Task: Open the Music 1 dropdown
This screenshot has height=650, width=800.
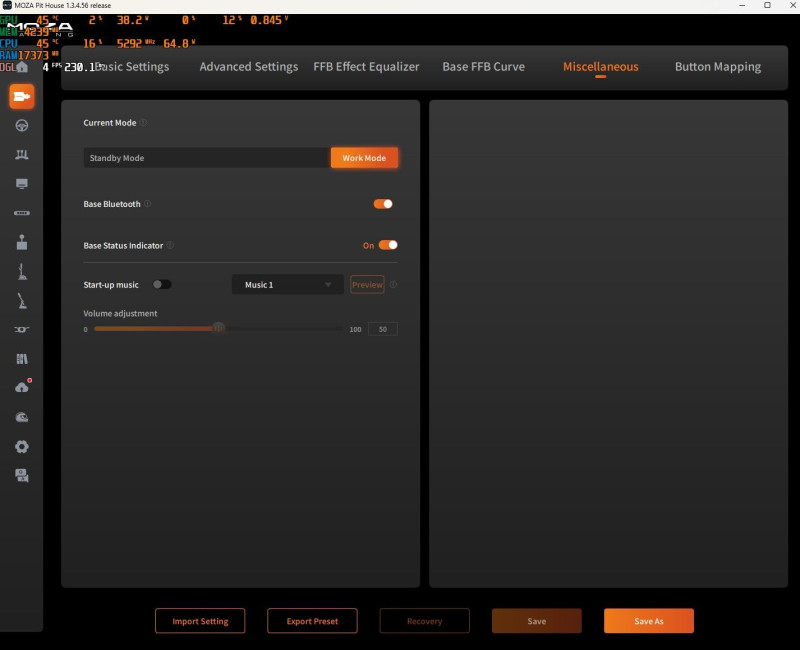Action: [288, 285]
